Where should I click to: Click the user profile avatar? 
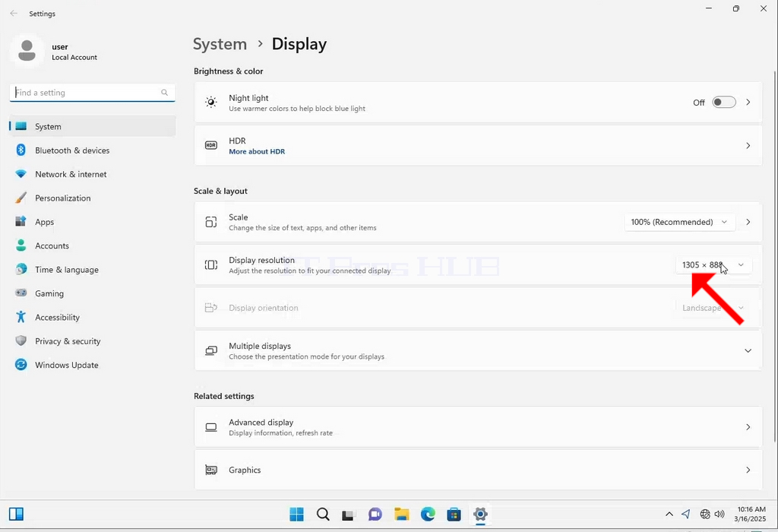(27, 51)
